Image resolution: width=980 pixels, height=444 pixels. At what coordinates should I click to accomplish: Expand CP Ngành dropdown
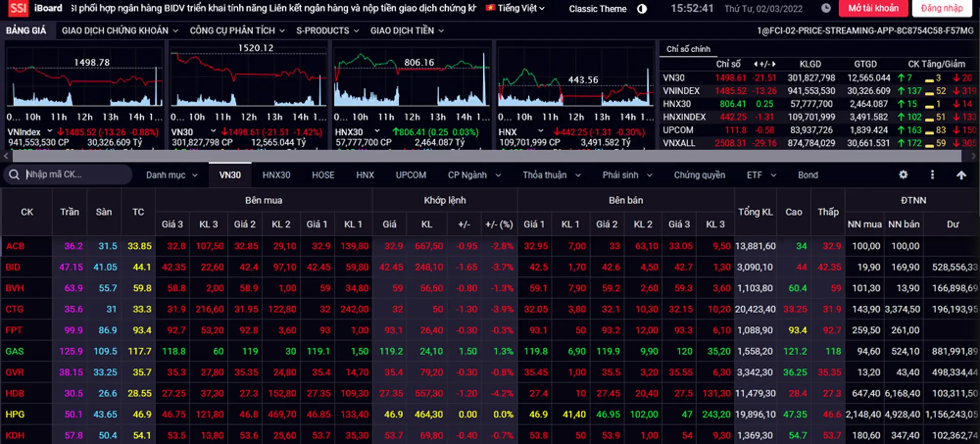(x=474, y=175)
